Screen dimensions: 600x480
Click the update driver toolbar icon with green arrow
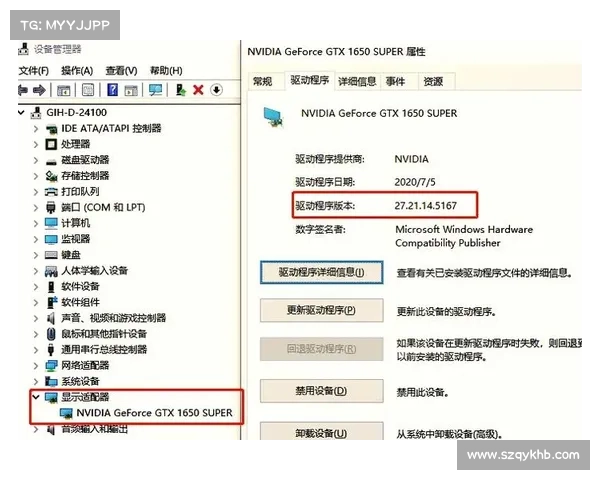tap(181, 90)
